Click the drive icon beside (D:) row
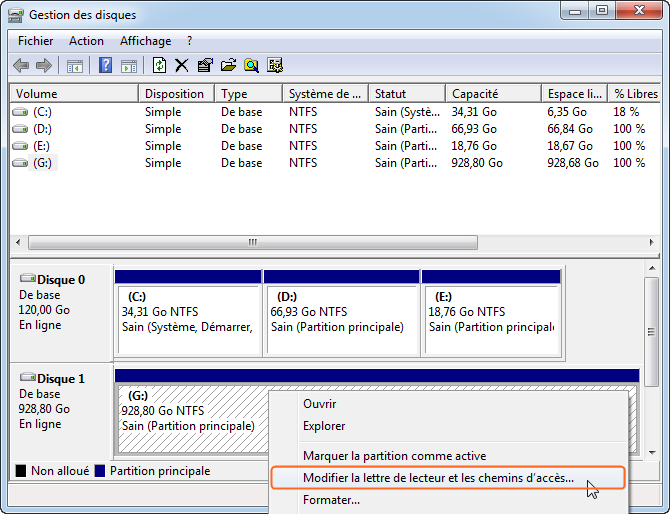This screenshot has height=514, width=670. pyautogui.click(x=20, y=129)
